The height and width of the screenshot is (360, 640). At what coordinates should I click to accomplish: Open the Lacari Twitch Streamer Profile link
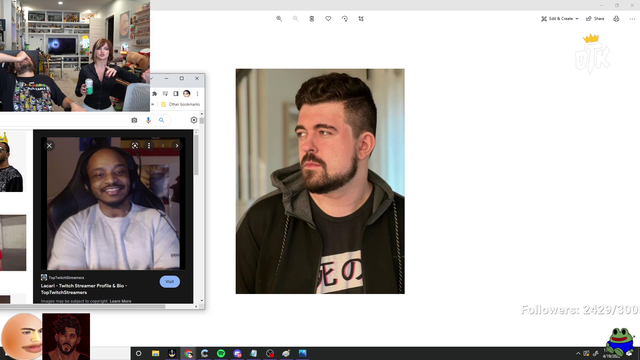point(84,289)
